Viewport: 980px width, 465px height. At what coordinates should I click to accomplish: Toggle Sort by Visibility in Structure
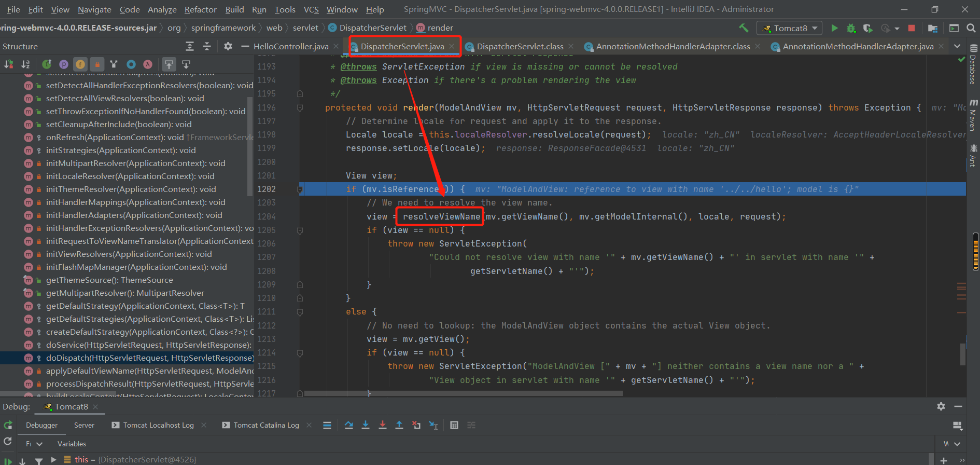coord(9,64)
